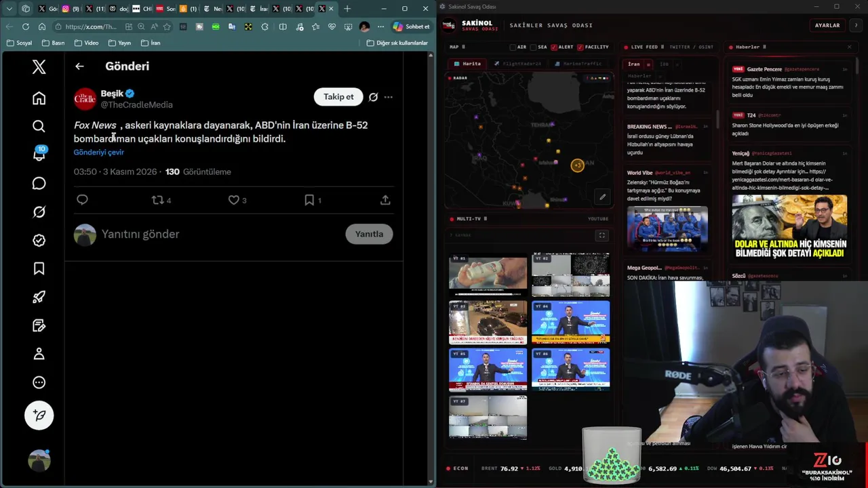
Task: Open the post's three-dot more menu
Action: pos(388,97)
